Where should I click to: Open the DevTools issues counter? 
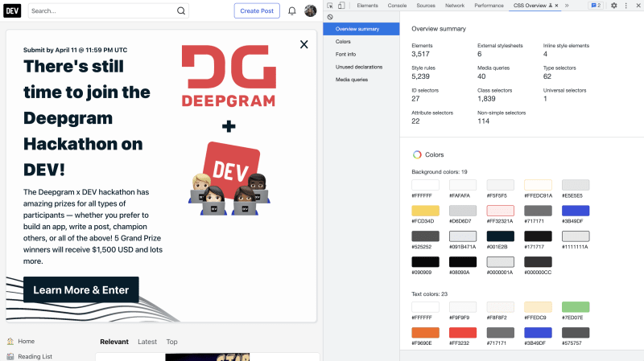(596, 6)
